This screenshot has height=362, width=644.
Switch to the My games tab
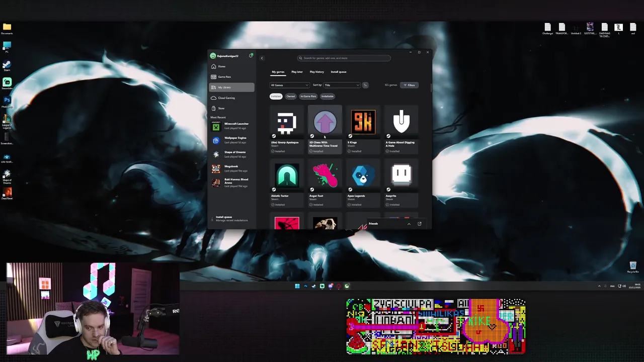click(278, 72)
